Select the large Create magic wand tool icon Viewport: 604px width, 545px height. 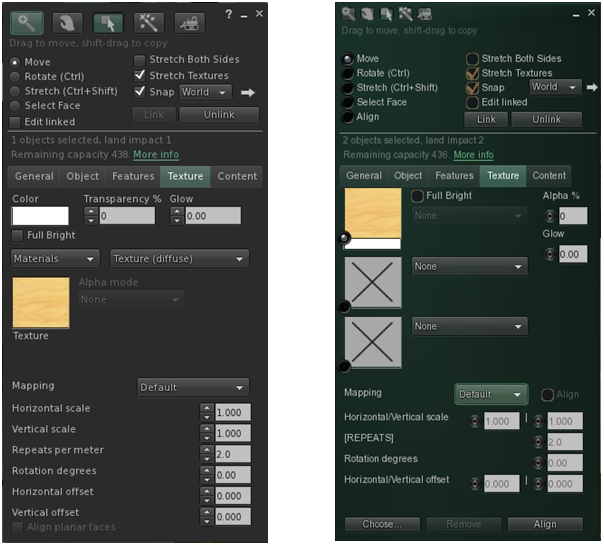(148, 21)
